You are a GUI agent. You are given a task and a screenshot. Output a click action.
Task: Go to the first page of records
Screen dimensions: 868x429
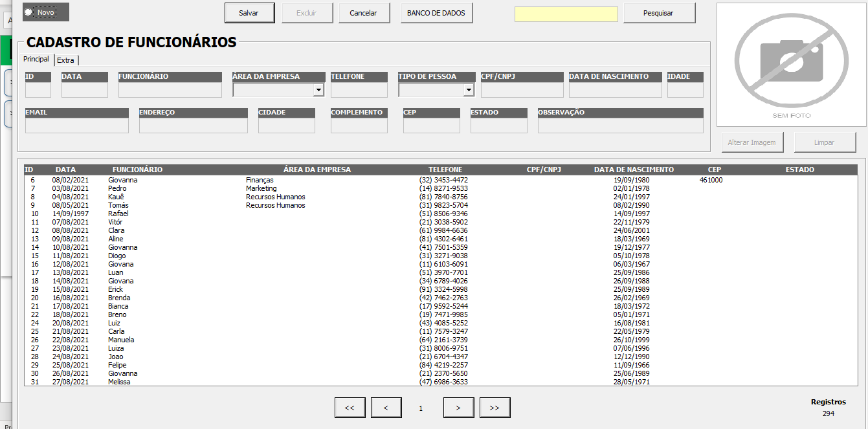(x=350, y=408)
